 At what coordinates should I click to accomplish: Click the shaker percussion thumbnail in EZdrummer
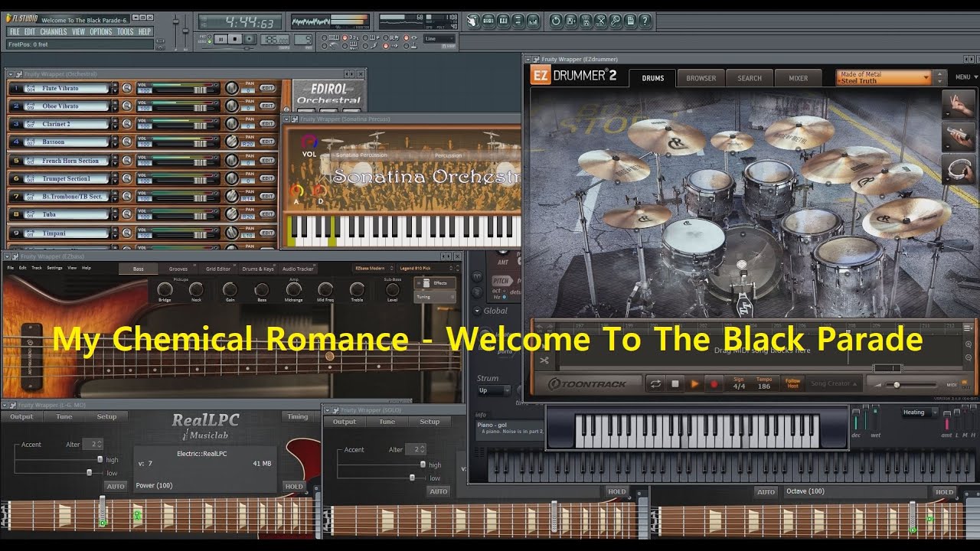click(958, 136)
